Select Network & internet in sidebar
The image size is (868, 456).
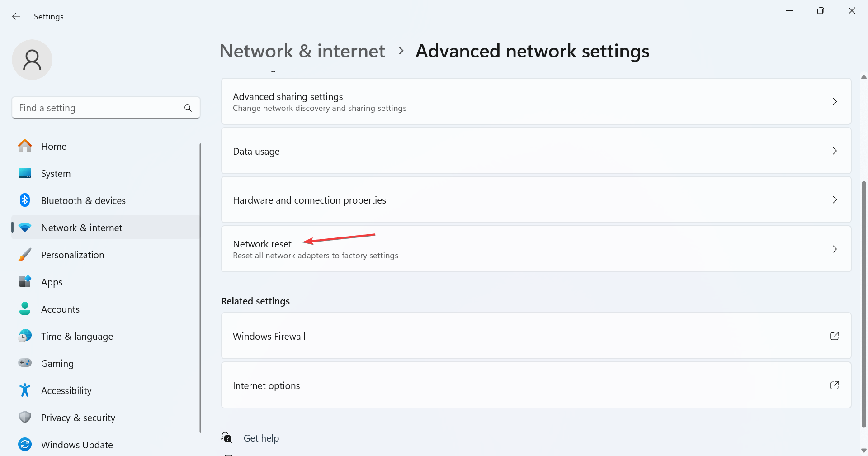coord(81,228)
